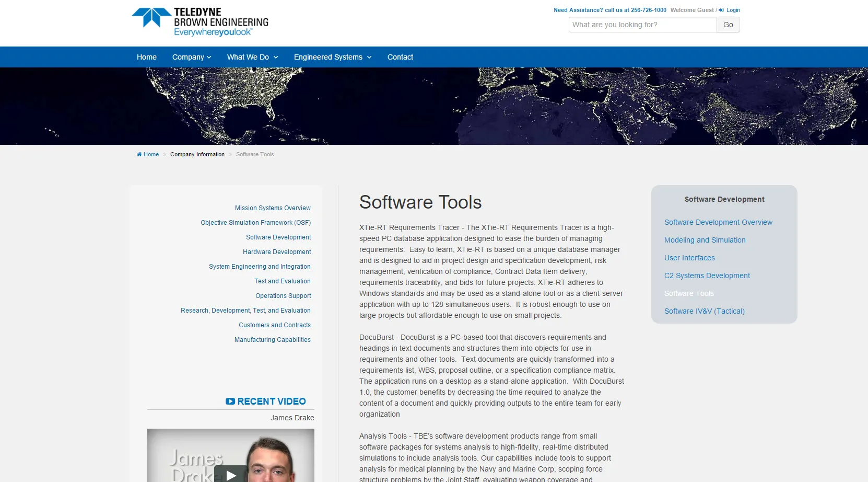Open Research, Development, Test, and Evaluation link
This screenshot has width=868, height=482.
[x=245, y=311]
